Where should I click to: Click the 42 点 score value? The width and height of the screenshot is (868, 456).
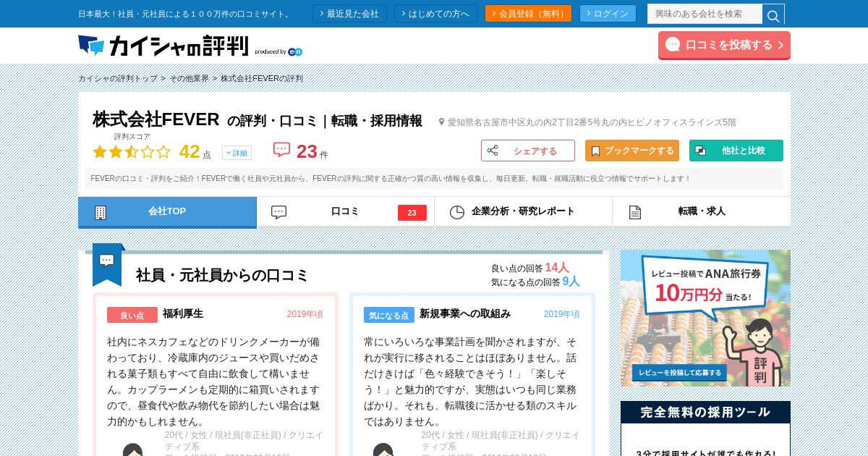[x=195, y=152]
